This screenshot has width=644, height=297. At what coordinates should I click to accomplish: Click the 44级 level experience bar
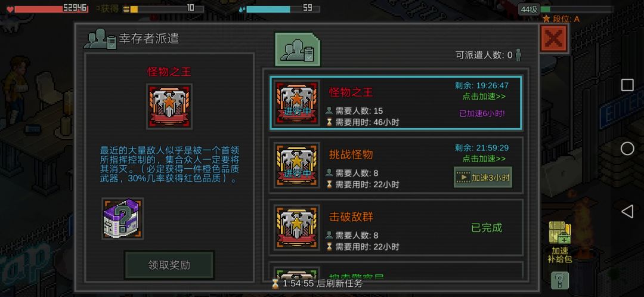(576, 9)
